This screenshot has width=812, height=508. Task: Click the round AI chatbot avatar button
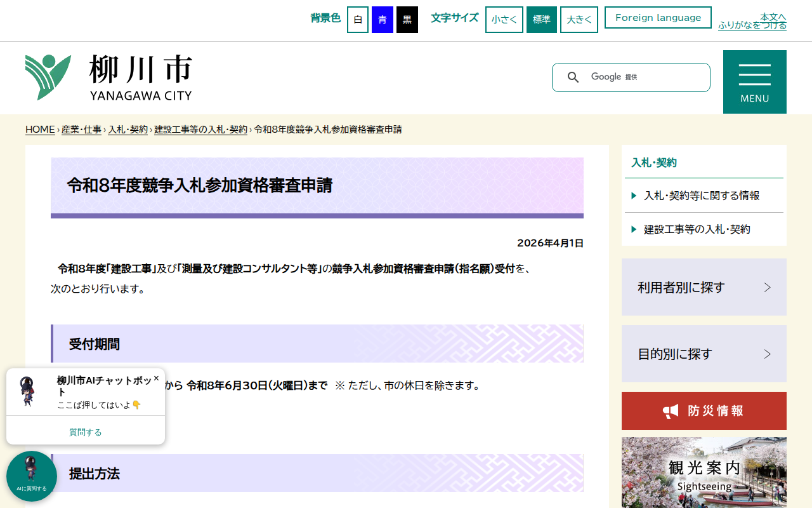click(x=32, y=476)
